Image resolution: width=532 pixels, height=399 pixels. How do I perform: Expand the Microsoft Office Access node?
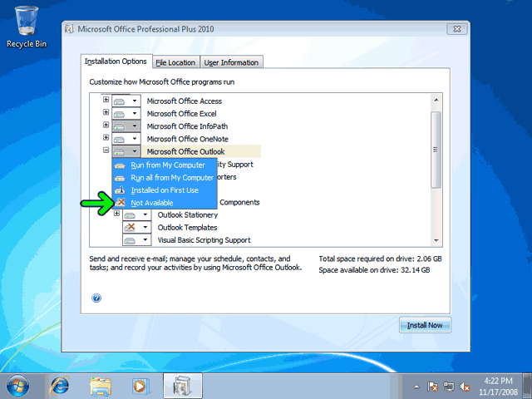(x=106, y=100)
